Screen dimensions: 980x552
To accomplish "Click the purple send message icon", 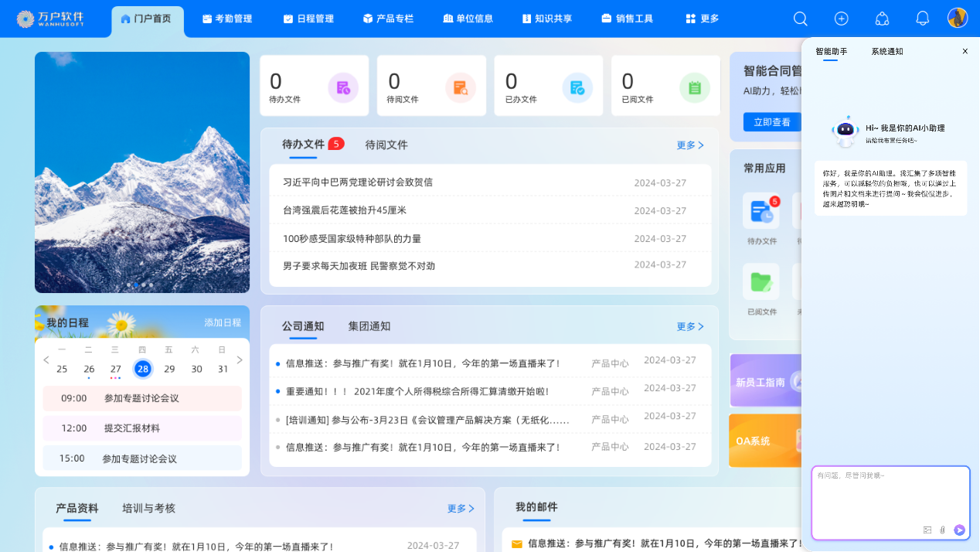I will 958,530.
